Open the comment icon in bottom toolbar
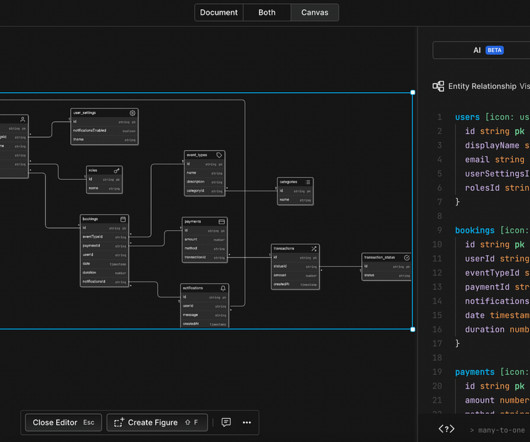Screen dimensions: 530x442 [x=226, y=422]
